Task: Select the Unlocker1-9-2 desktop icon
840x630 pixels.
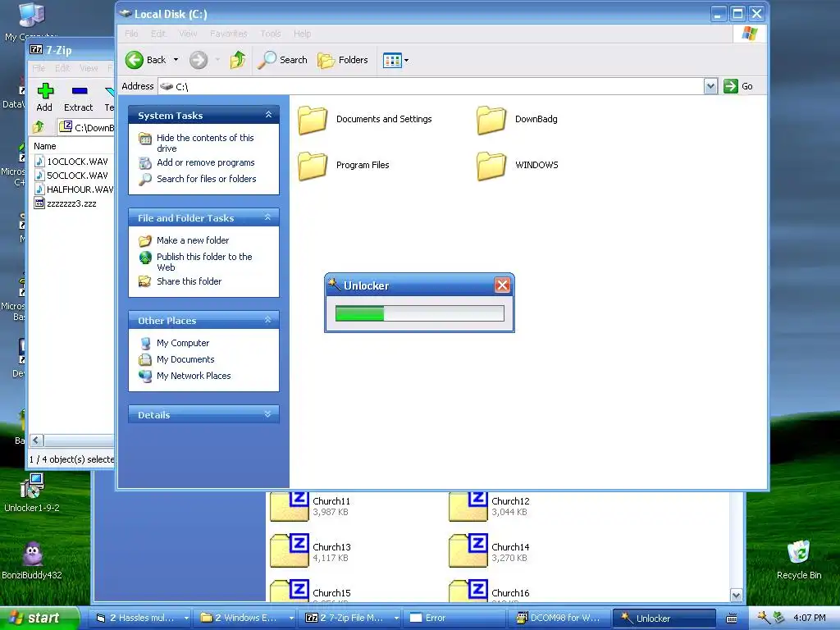Action: pyautogui.click(x=32, y=493)
